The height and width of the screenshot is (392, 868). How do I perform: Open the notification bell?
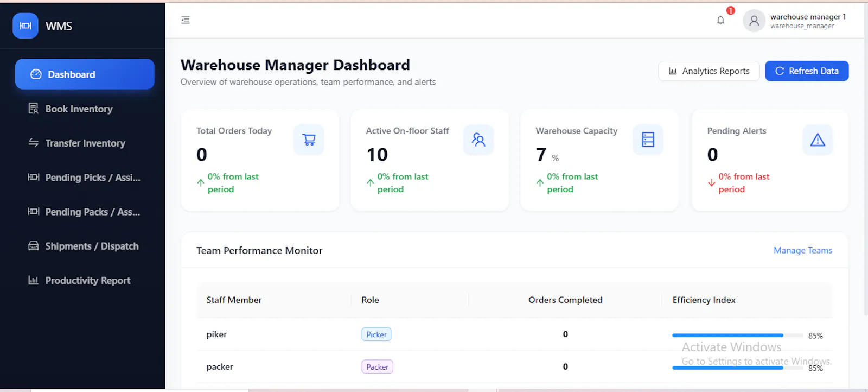[720, 21]
